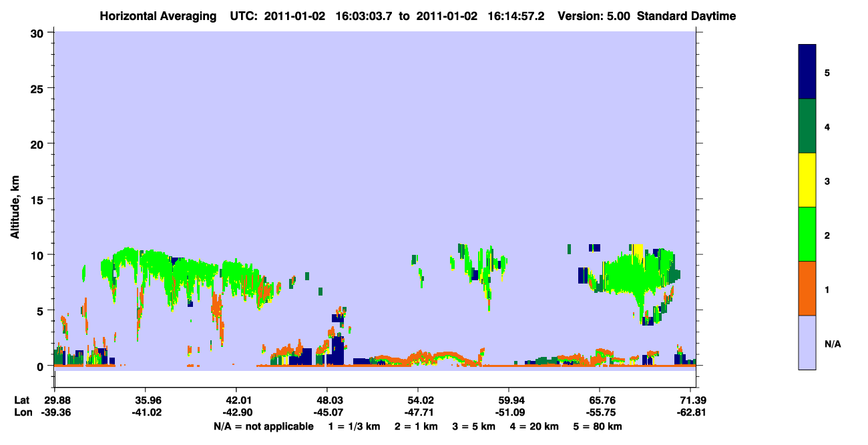The width and height of the screenshot is (868, 445).
Task: Click latitude value 35.96
Action: [x=146, y=400]
